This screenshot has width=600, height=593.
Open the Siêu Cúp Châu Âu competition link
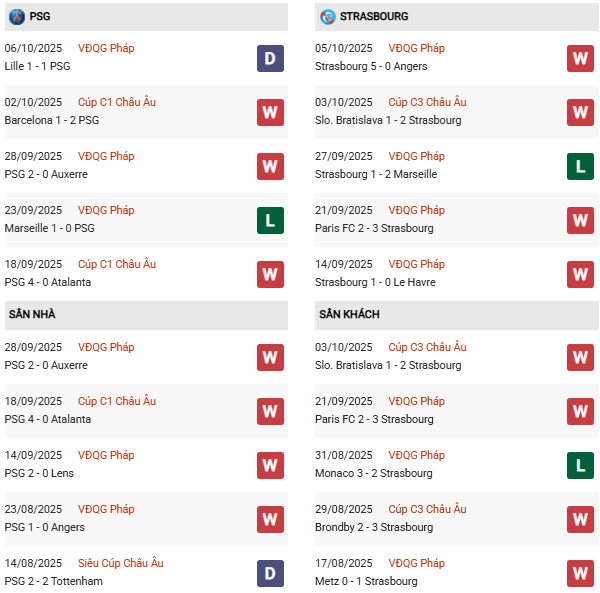tap(122, 563)
